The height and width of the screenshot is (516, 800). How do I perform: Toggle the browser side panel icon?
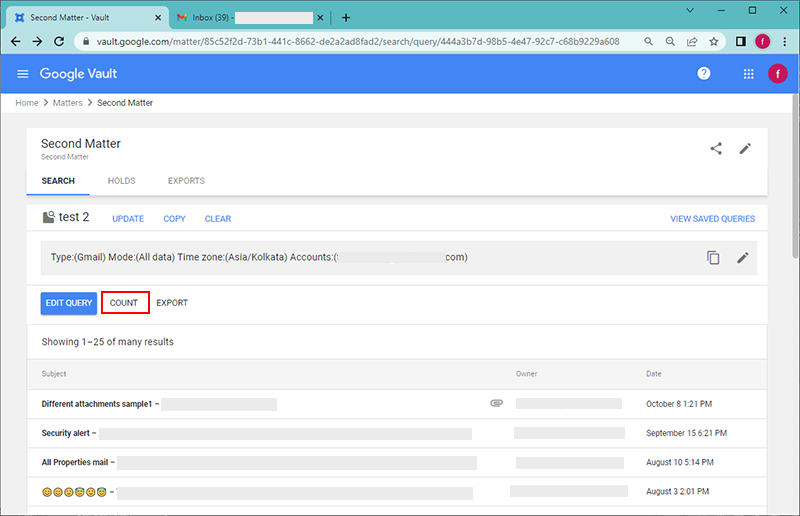(740, 41)
